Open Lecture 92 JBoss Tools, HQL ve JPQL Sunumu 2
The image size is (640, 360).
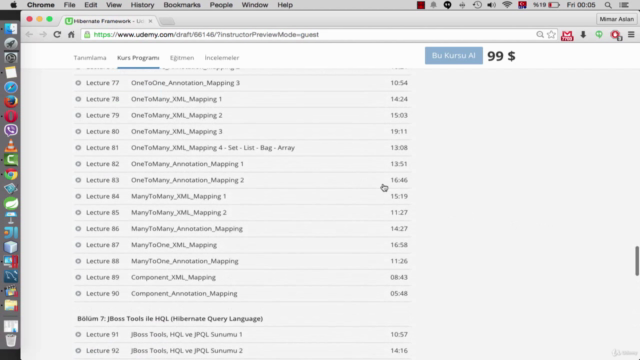pyautogui.click(x=242, y=351)
